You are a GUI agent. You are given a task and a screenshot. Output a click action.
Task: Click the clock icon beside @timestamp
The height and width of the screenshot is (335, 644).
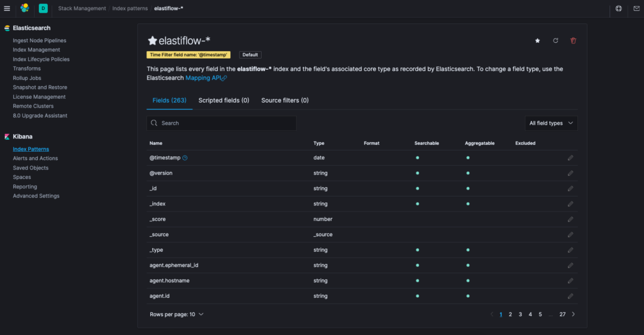pyautogui.click(x=185, y=158)
